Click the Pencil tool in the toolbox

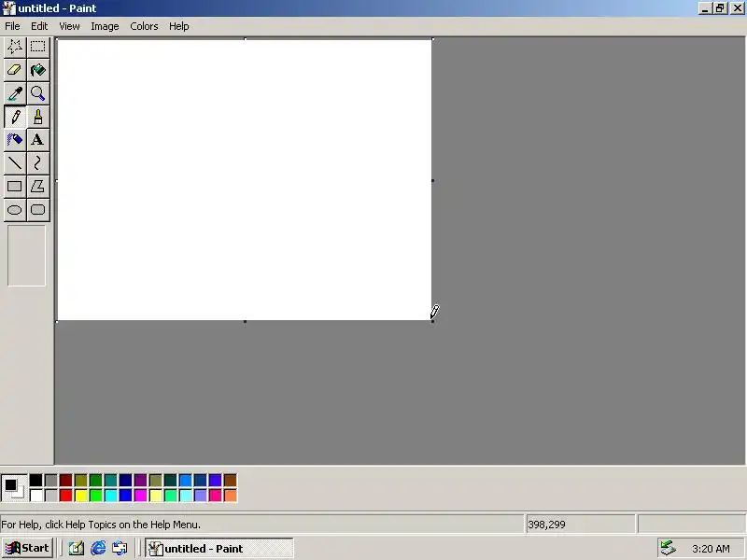pyautogui.click(x=15, y=117)
